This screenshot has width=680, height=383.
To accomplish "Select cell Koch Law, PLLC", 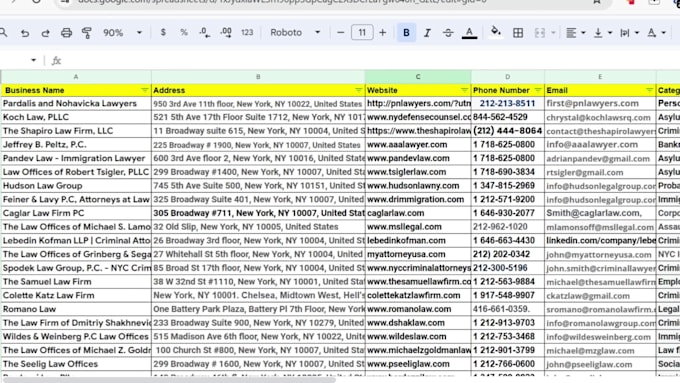I will pyautogui.click(x=76, y=117).
